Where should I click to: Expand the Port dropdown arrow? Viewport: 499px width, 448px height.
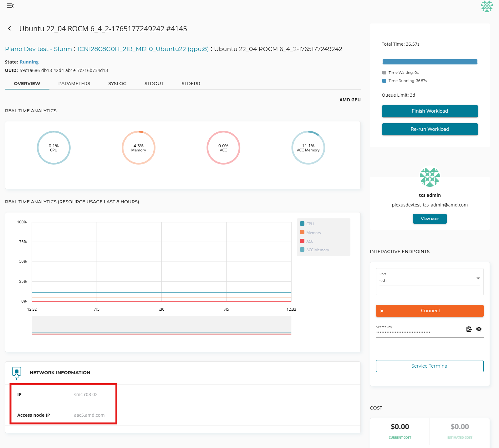coord(478,278)
